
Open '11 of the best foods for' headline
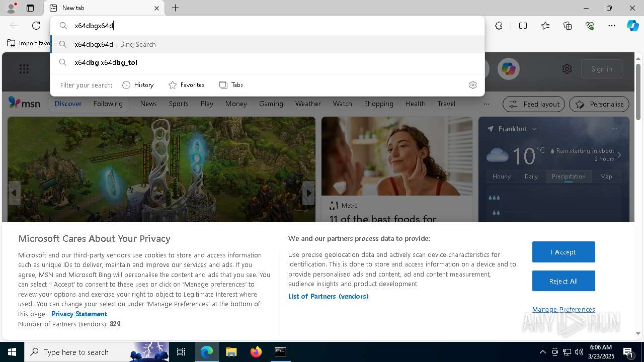(x=383, y=218)
